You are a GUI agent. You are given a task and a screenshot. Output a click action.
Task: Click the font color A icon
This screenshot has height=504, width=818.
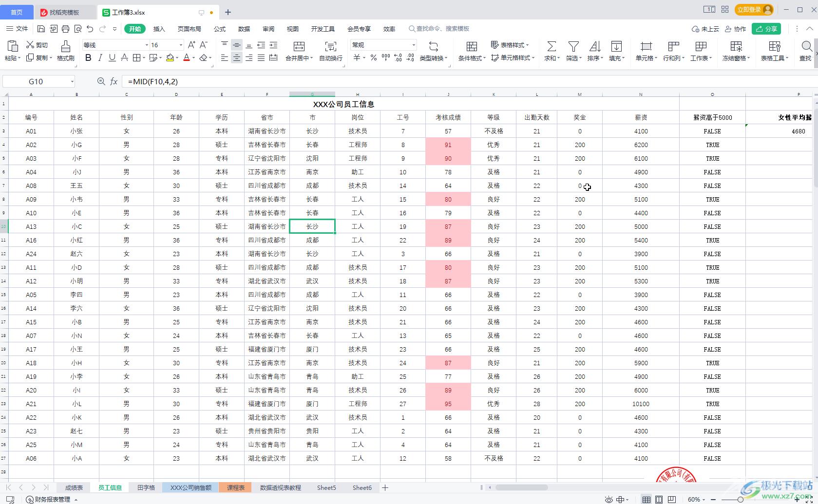coord(186,58)
